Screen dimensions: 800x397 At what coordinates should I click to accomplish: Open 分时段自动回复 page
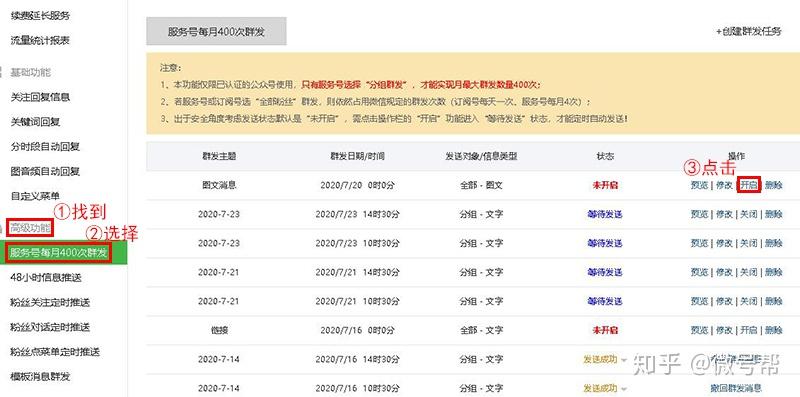(45, 147)
